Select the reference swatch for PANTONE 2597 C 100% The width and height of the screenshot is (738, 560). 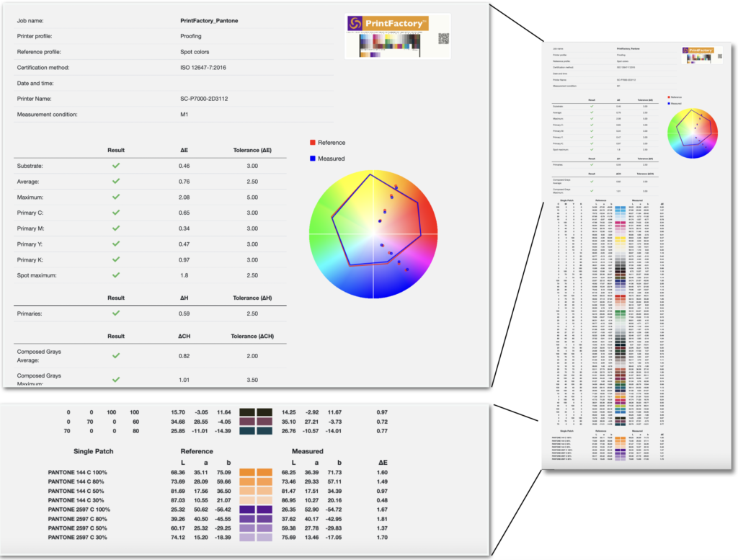247,510
